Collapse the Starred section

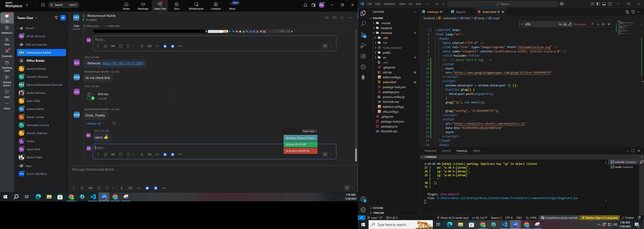click(x=18, y=28)
